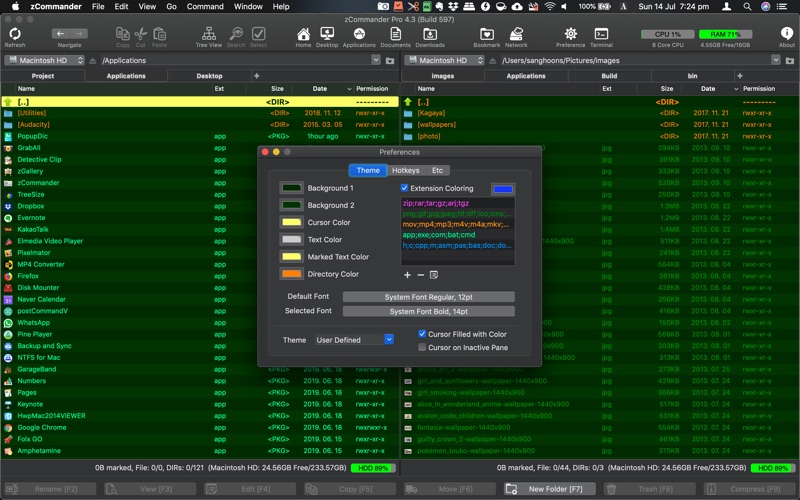This screenshot has height=500, width=800.
Task: Open the Downloads toolbar shortcut
Action: 430,35
